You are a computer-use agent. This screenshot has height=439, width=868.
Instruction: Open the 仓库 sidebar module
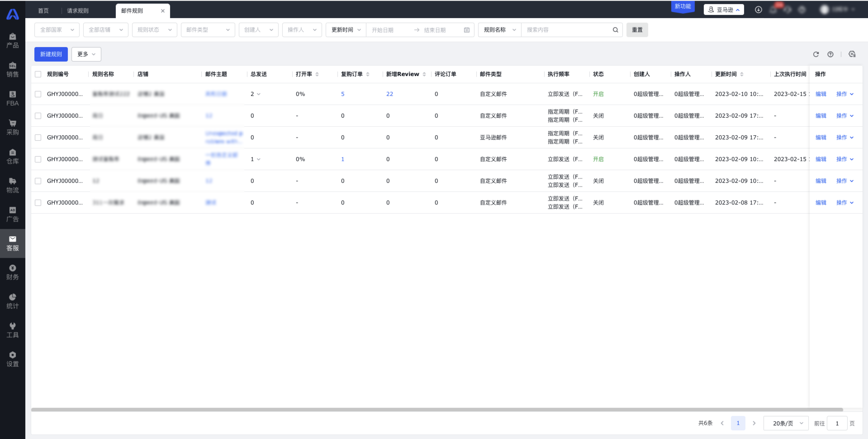[12, 156]
